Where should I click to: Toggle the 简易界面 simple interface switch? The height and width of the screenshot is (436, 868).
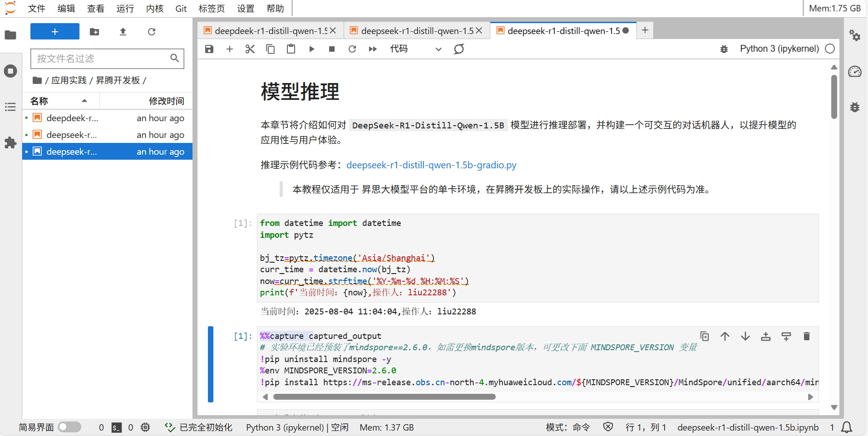click(x=69, y=427)
